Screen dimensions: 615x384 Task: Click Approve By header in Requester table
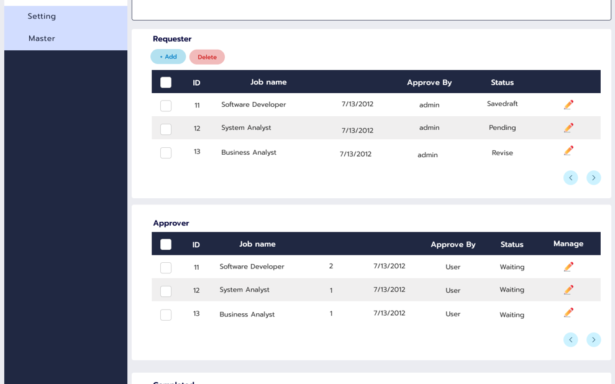pyautogui.click(x=429, y=82)
